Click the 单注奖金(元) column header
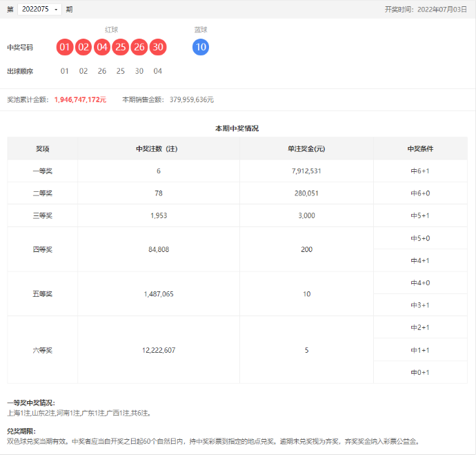 tap(306, 149)
